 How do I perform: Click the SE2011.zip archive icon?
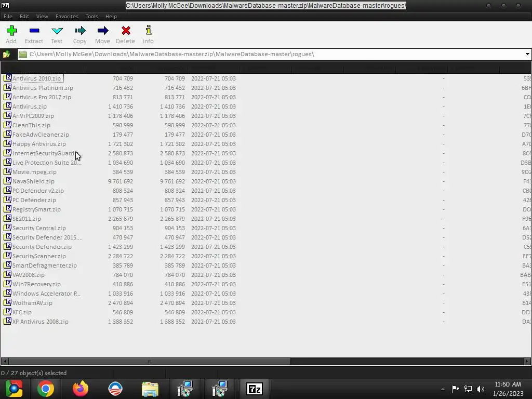click(7, 219)
